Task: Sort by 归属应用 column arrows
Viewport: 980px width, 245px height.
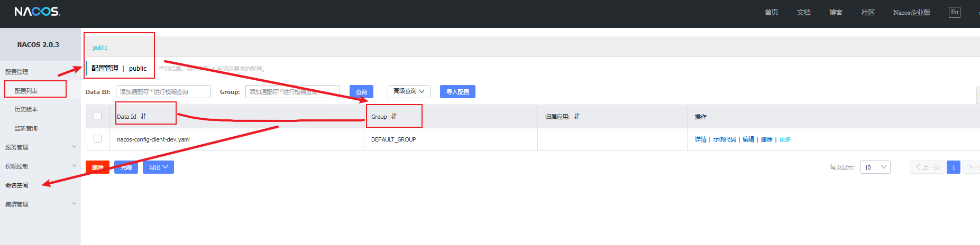Action: click(x=576, y=116)
